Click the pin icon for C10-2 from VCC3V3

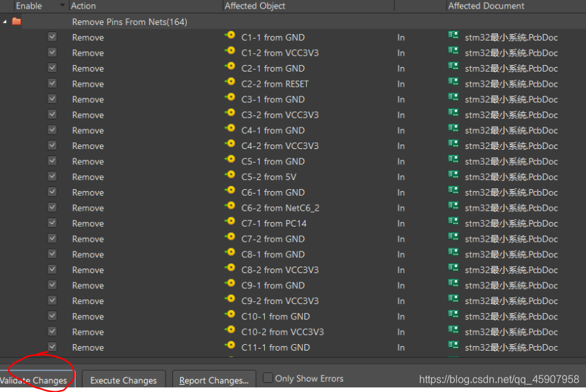point(230,330)
